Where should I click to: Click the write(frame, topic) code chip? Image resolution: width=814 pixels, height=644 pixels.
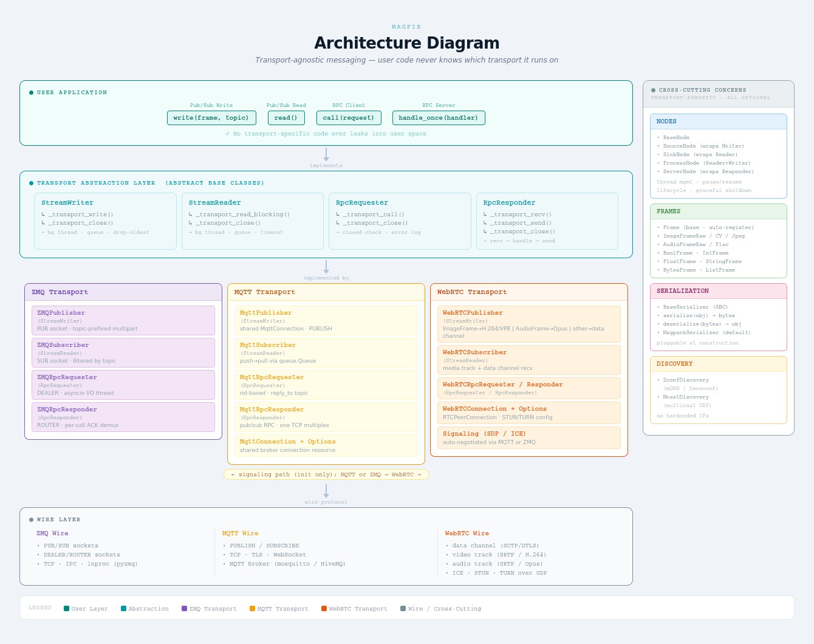pyautogui.click(x=211, y=118)
